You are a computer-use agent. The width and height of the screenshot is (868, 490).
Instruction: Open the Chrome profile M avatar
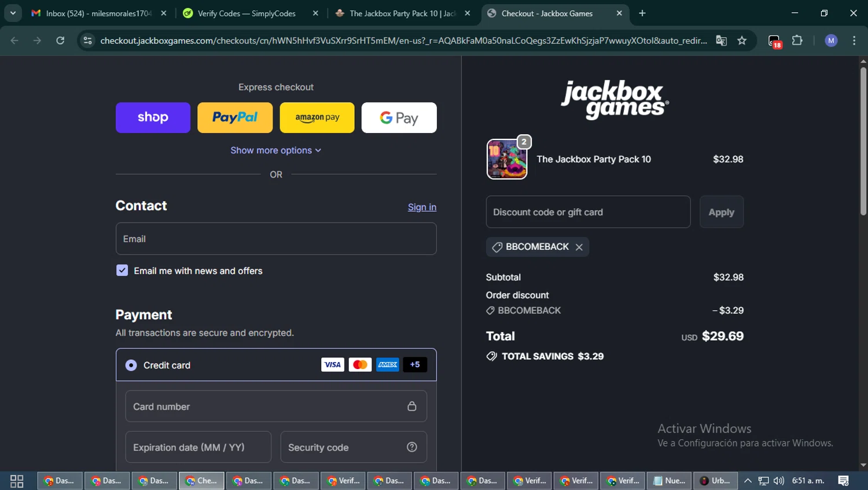pos(831,40)
